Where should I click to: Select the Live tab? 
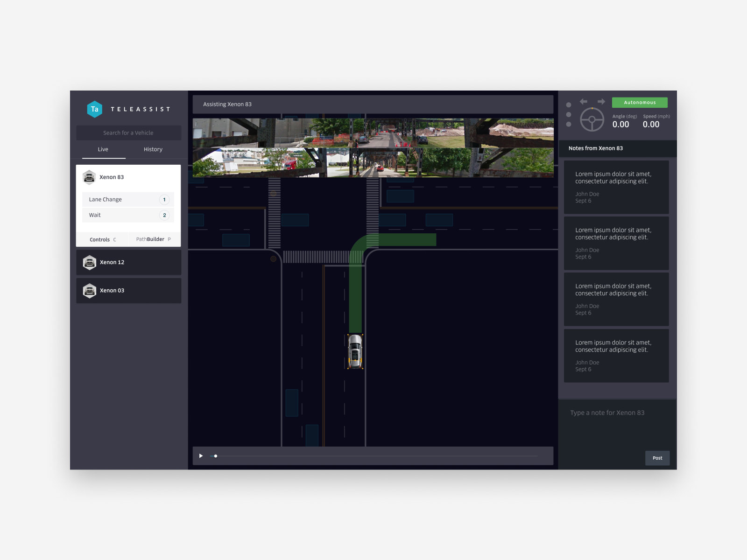(103, 149)
